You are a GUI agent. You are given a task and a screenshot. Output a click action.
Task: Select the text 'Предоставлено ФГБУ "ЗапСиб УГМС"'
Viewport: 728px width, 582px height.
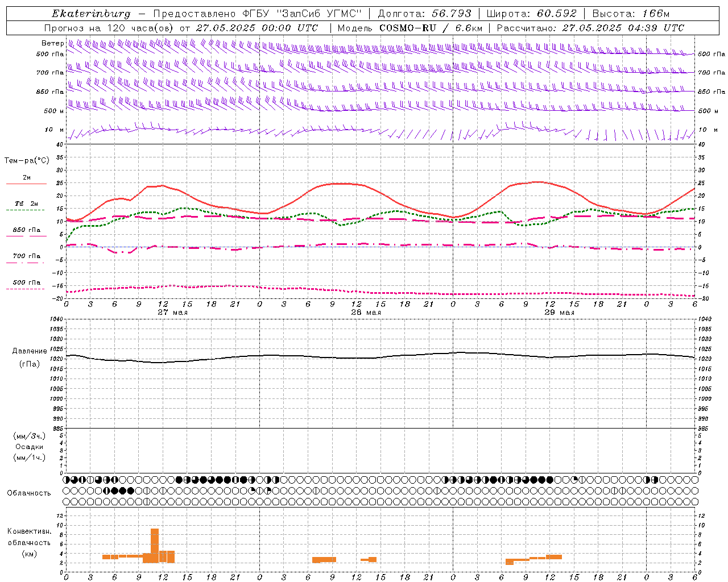[x=258, y=14]
